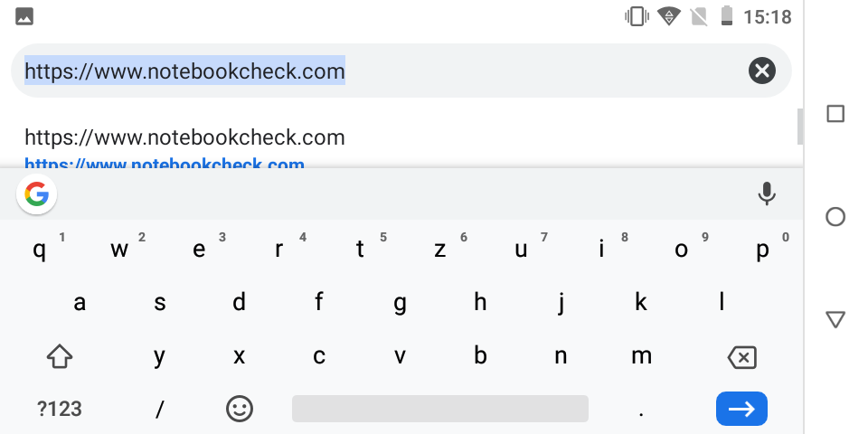This screenshot has height=434, width=868.
Task: Open the emoji picker
Action: pos(239,409)
